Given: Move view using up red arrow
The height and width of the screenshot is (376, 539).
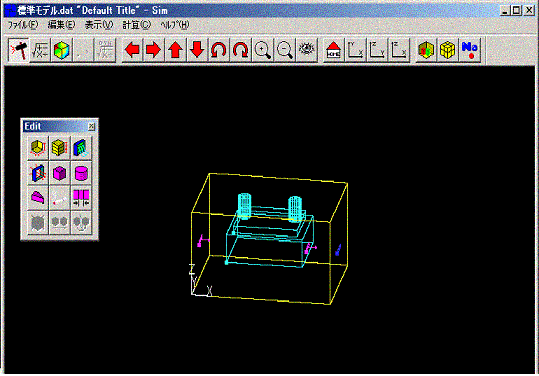Looking at the screenshot, I should pos(175,50).
